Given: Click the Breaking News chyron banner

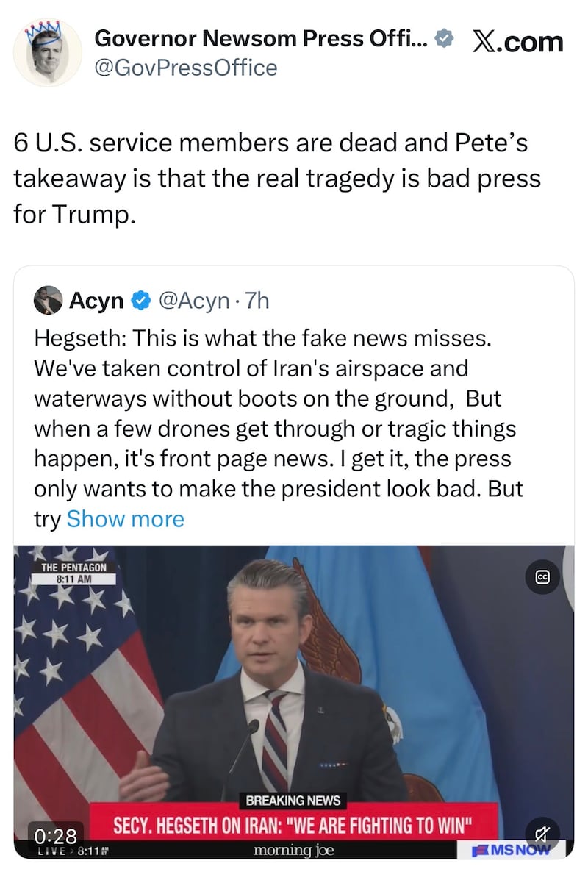Looking at the screenshot, I should click(x=293, y=801).
